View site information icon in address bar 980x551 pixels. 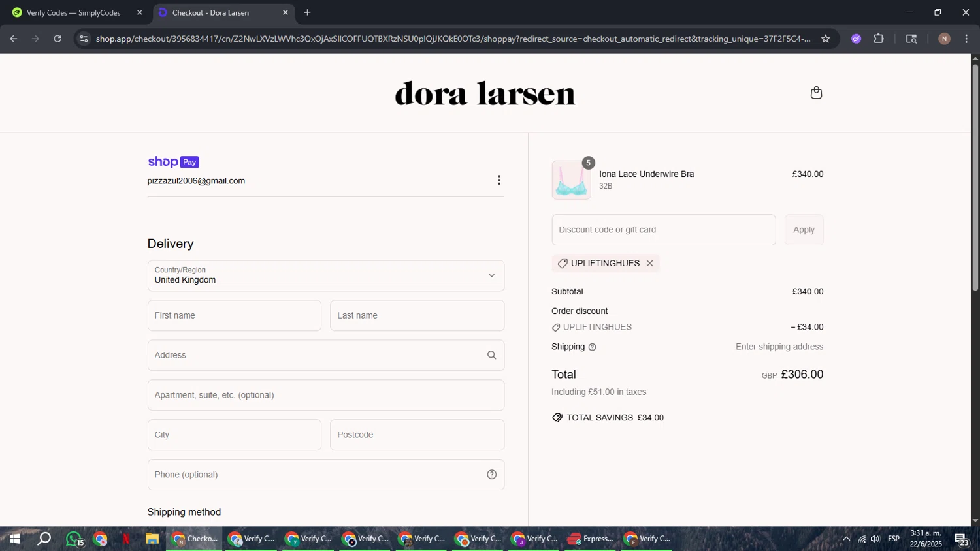tap(83, 39)
